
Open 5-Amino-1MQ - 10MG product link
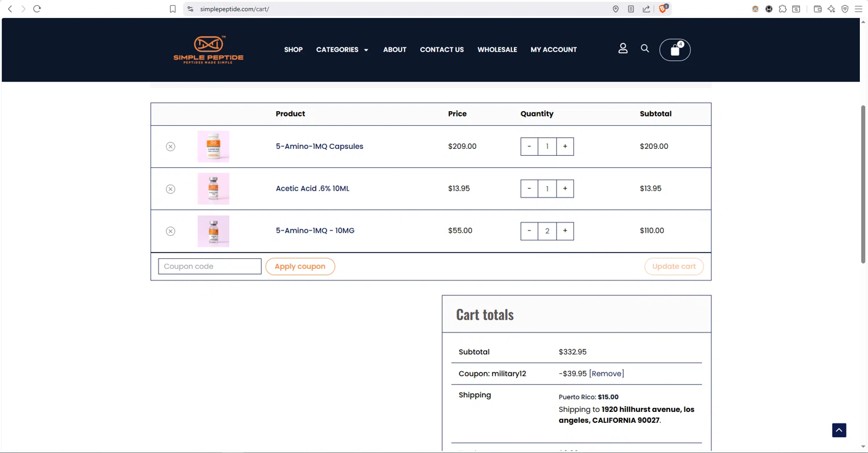pos(315,231)
